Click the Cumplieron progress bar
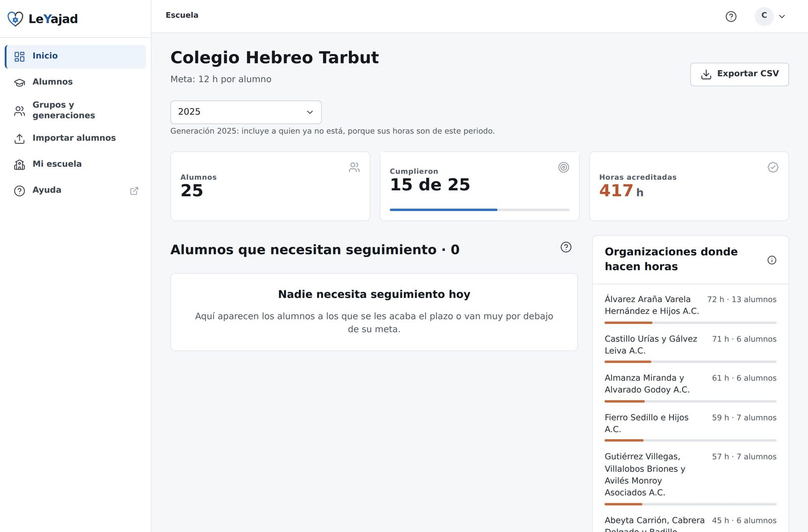Screen dimensions: 808x532 (x=479, y=209)
